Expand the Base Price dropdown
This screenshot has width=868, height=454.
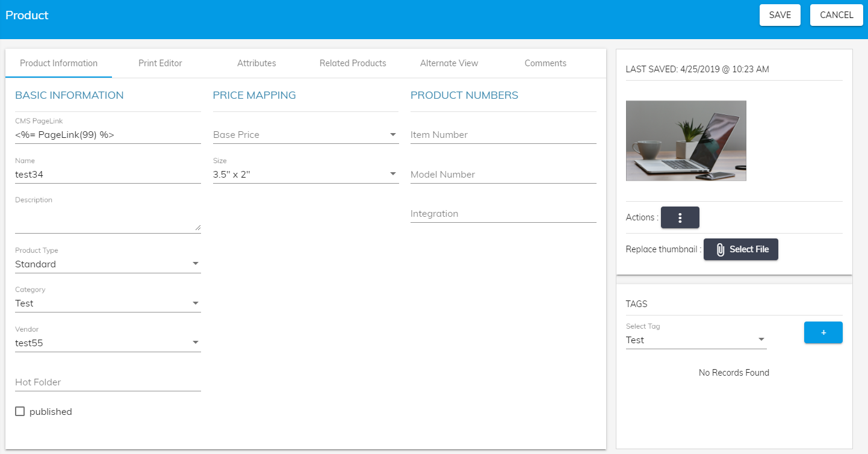pos(306,135)
